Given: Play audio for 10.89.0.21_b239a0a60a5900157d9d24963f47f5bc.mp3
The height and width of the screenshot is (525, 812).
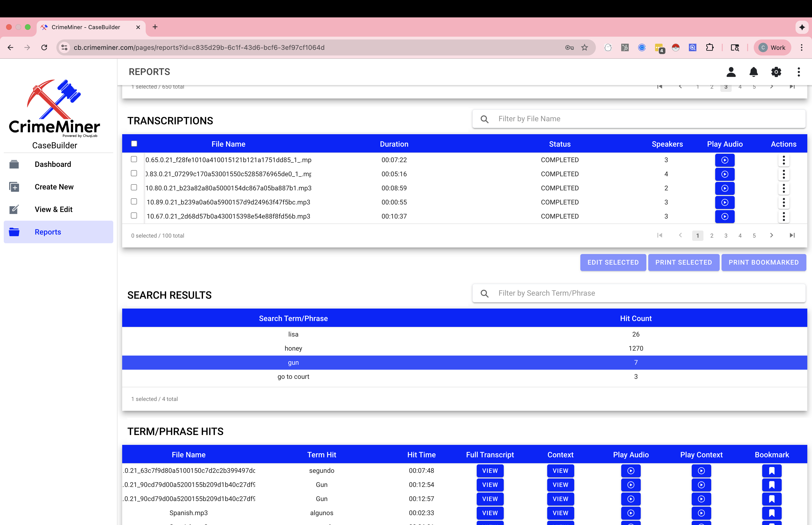Looking at the screenshot, I should 725,202.
